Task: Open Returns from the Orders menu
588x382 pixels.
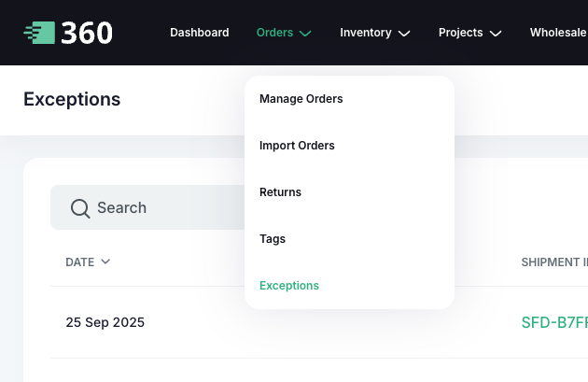Action: pos(280,192)
